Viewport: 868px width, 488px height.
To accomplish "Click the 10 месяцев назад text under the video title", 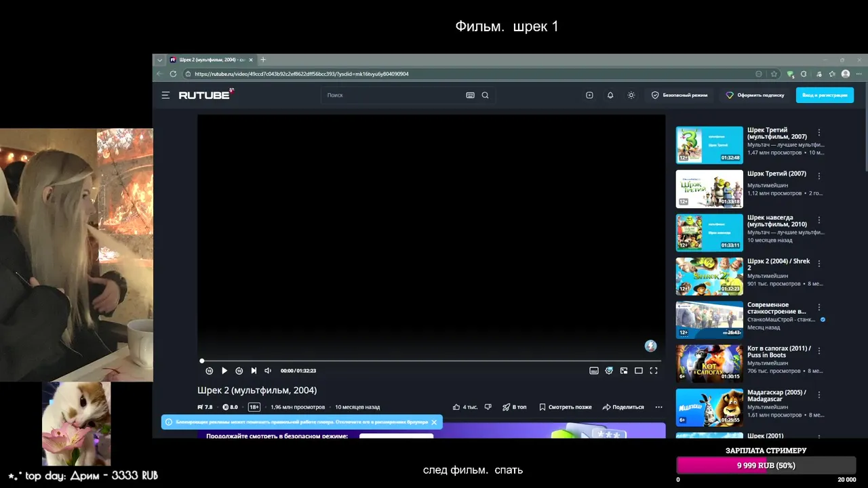I will (357, 407).
